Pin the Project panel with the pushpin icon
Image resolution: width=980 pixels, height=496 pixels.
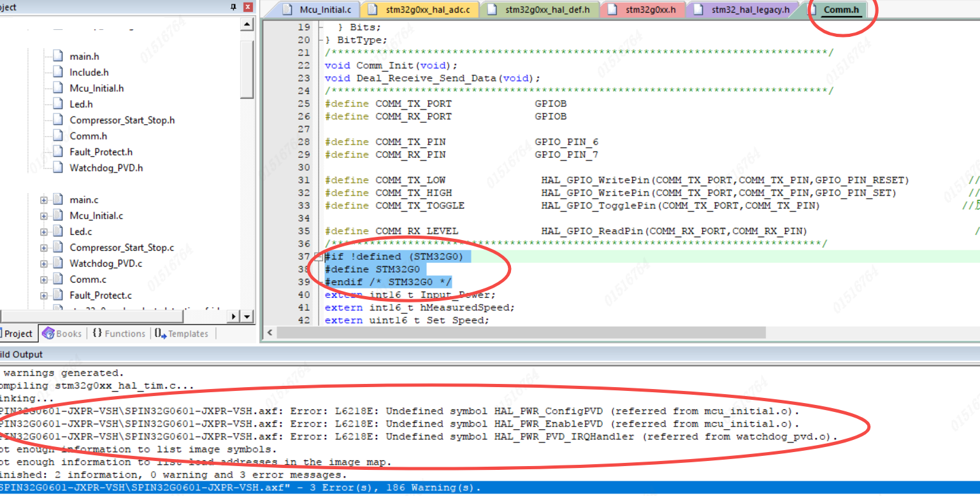pyautogui.click(x=233, y=7)
